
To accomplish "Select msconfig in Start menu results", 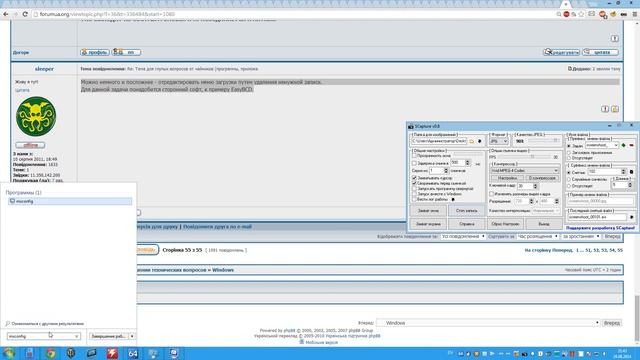I will 70,201.
